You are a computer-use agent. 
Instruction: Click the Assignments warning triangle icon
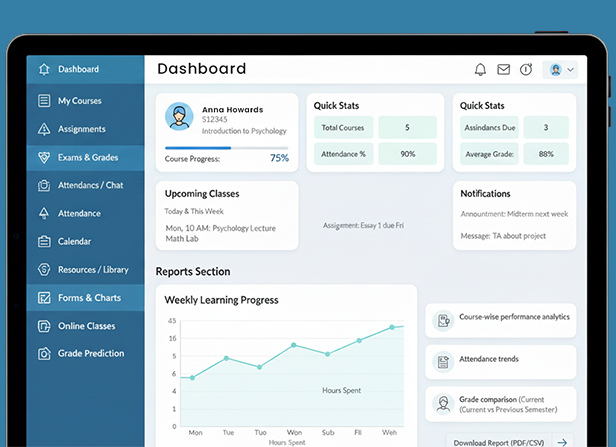(x=44, y=129)
